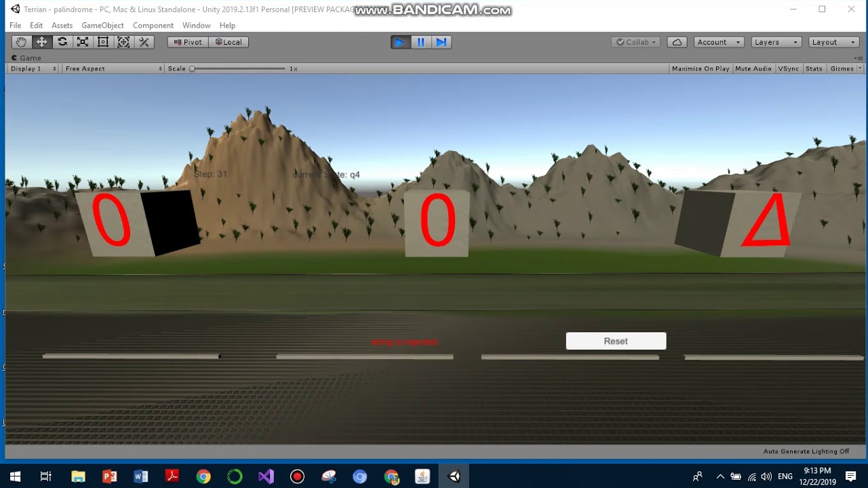The height and width of the screenshot is (488, 868).
Task: Select the Rect Transform tool
Action: tap(103, 42)
